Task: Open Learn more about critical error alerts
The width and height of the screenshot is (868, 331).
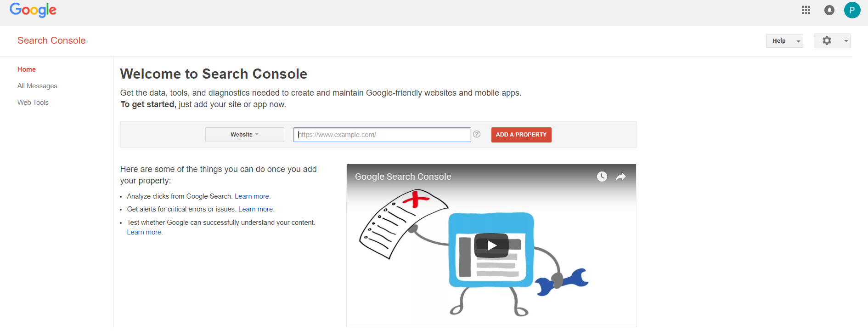Action: coord(256,209)
